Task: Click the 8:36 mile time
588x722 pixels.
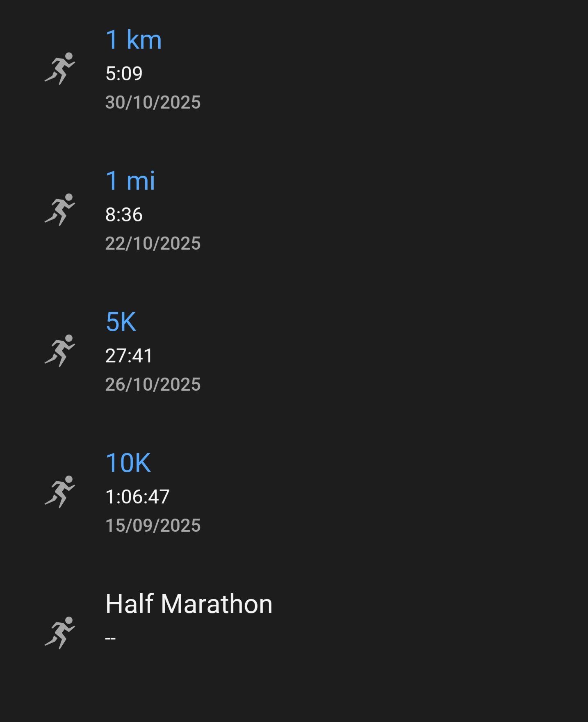Action: click(124, 215)
